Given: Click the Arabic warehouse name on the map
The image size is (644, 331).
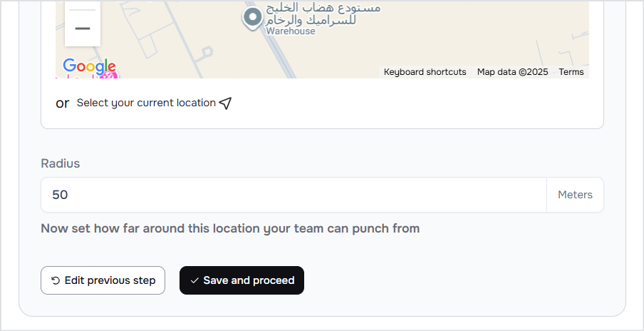Looking at the screenshot, I should click(x=322, y=14).
